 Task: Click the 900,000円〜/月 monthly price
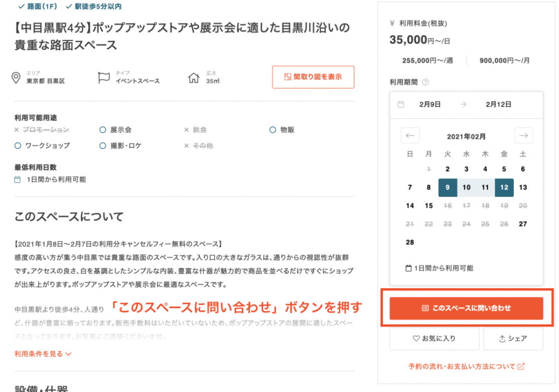coord(504,61)
